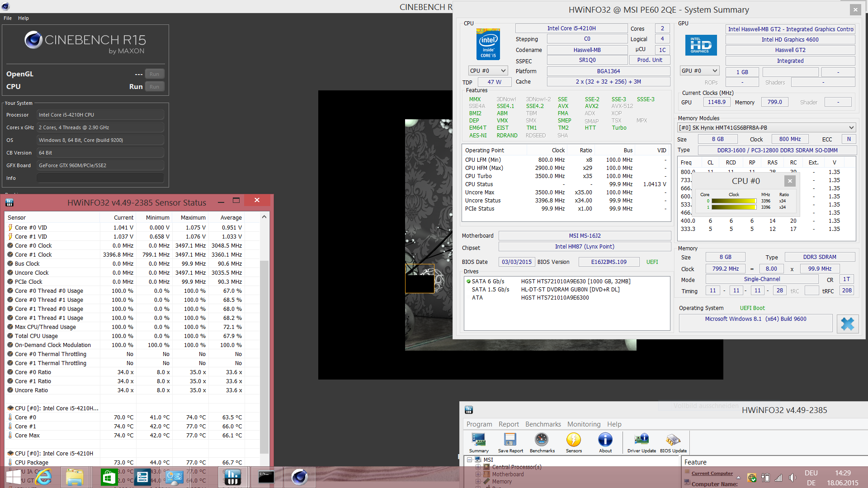Click the Cinebench R15 sphere logo
Screen dimensions: 868x488
tap(33, 40)
